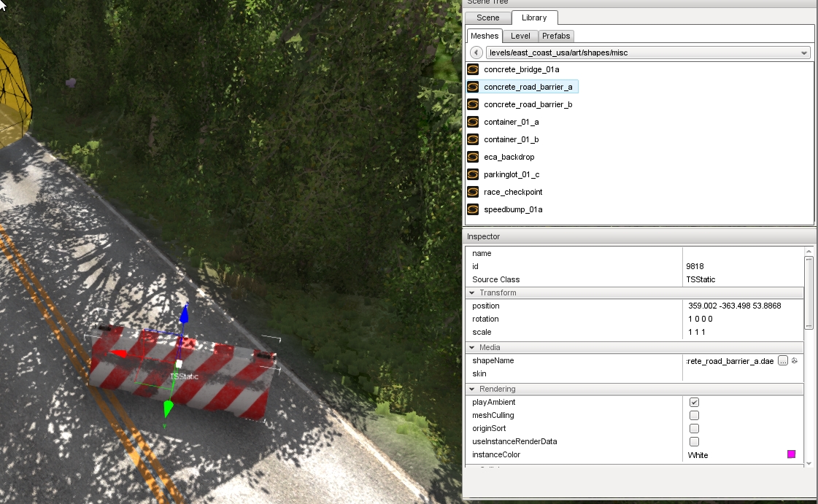
Task: Collapse the Media section
Action: [471, 348]
